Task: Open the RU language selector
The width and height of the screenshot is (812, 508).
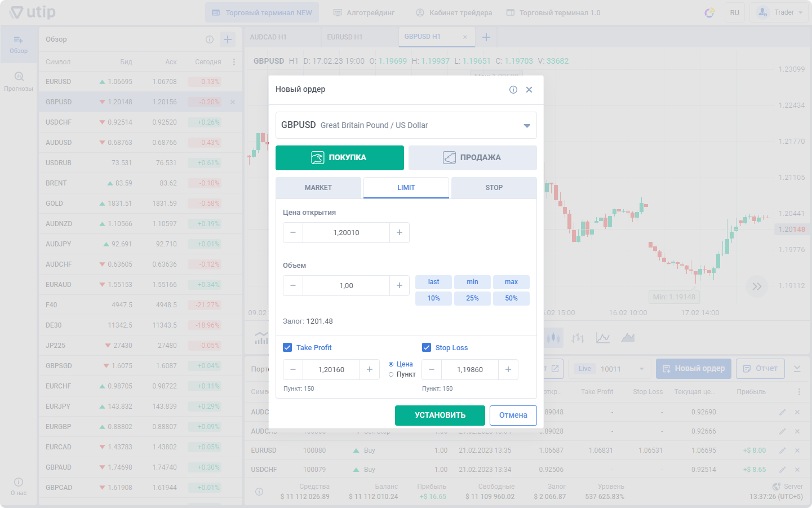Action: (x=735, y=12)
